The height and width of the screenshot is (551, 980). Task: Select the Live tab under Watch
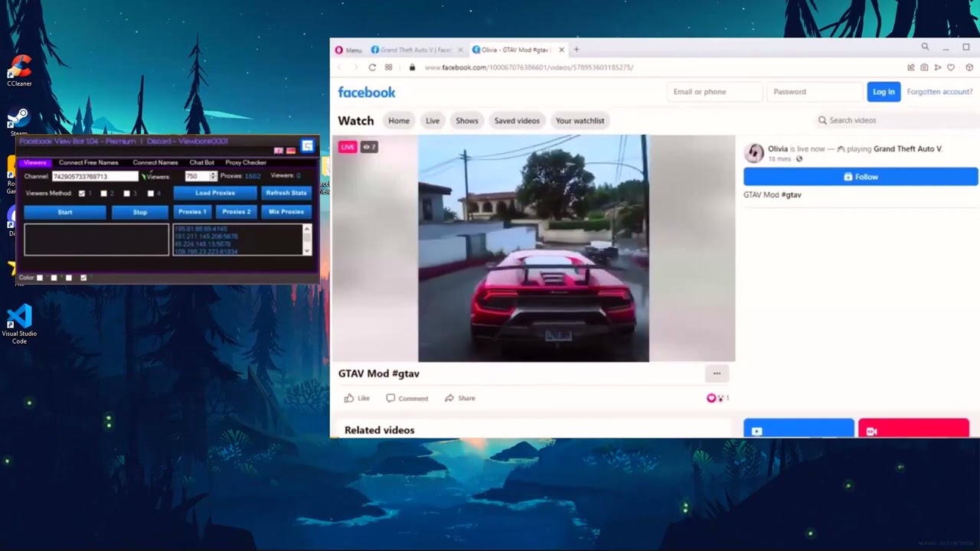tap(433, 121)
